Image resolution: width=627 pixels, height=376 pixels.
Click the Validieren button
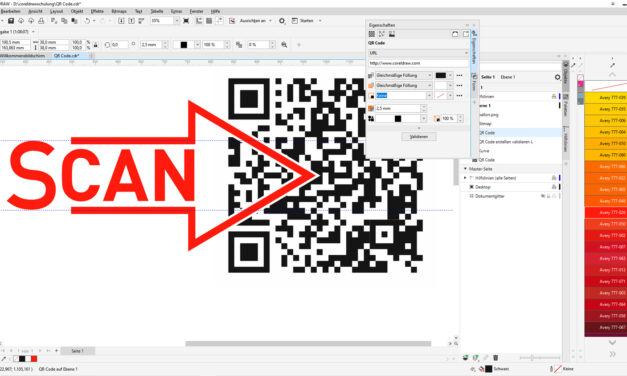click(x=419, y=137)
